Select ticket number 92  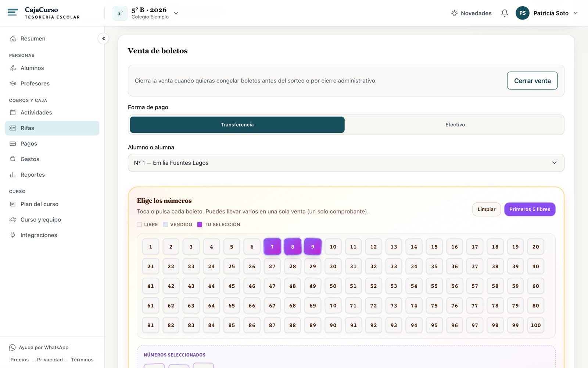point(374,325)
